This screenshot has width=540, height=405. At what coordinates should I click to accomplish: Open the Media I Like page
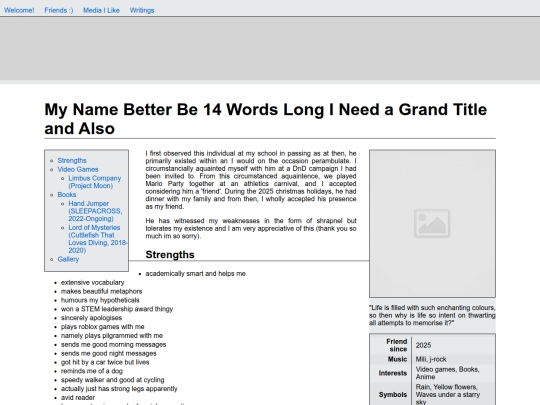pos(101,10)
